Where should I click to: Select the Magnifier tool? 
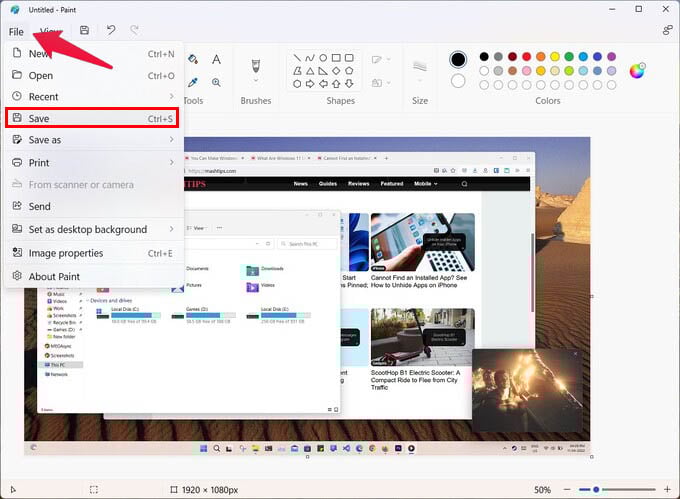pos(216,82)
